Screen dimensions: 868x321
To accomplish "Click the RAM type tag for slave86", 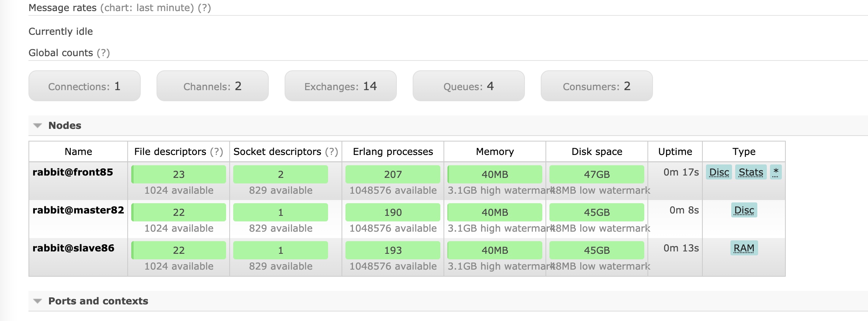I will point(743,248).
